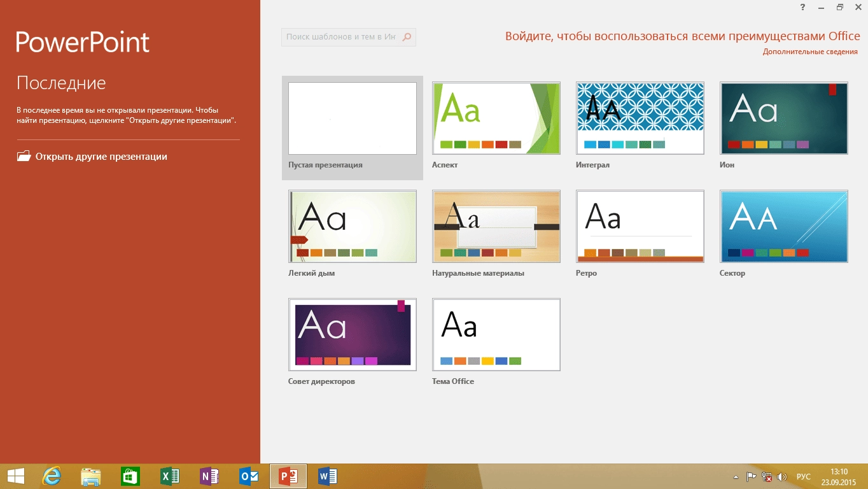
Task: Restore down the PowerPoint window
Action: tap(840, 7)
